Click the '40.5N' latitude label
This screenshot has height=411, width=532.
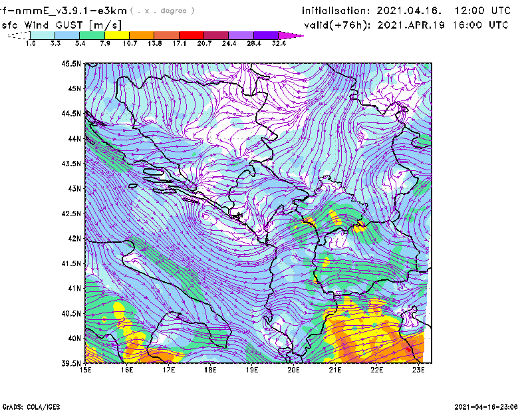pos(71,314)
